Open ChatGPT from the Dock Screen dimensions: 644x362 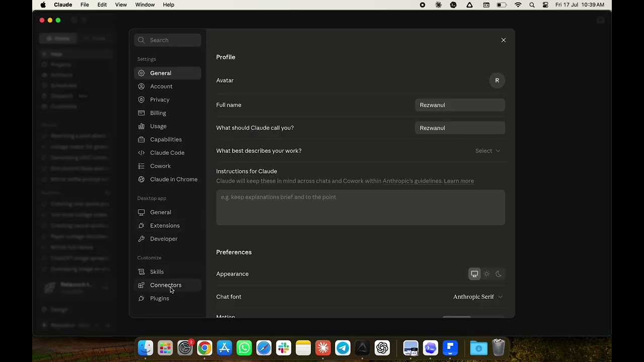(382, 347)
